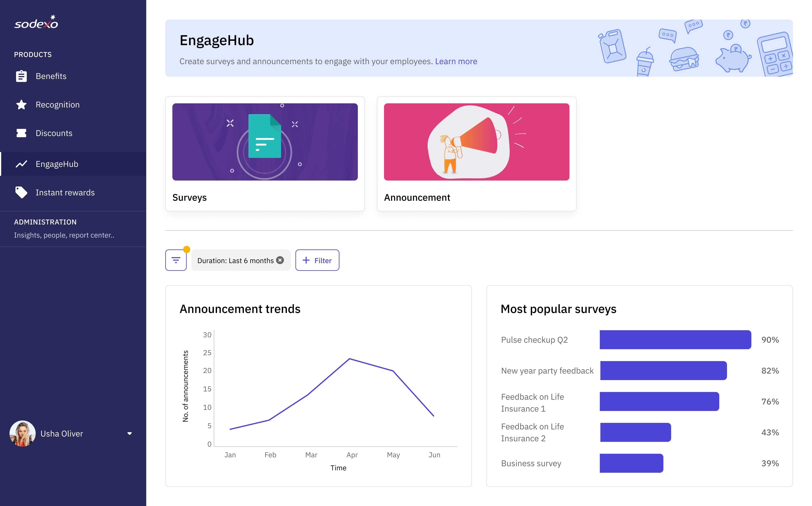Click the Sodexo logo
Viewport: 812px width, 506px height.
point(36,22)
